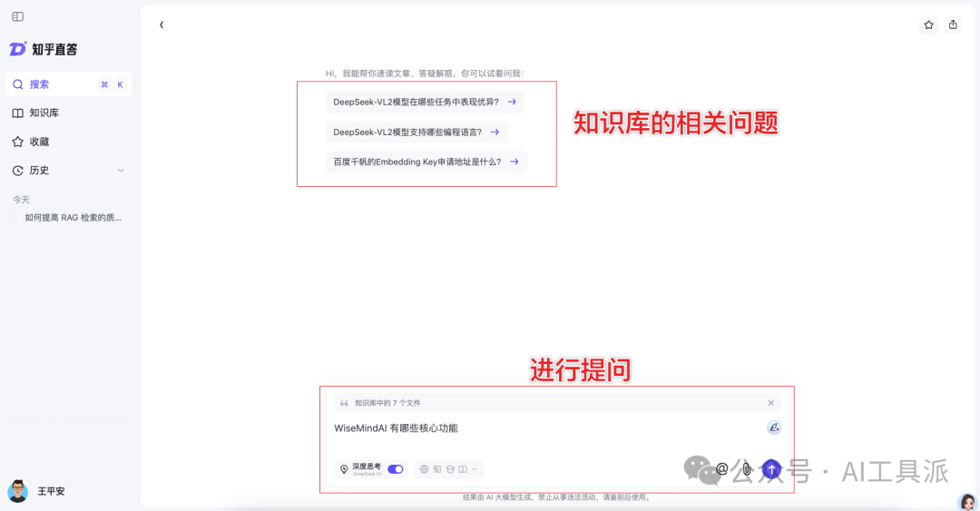
Task: Click the 深度思考 lightbulb icon
Action: [x=344, y=469]
